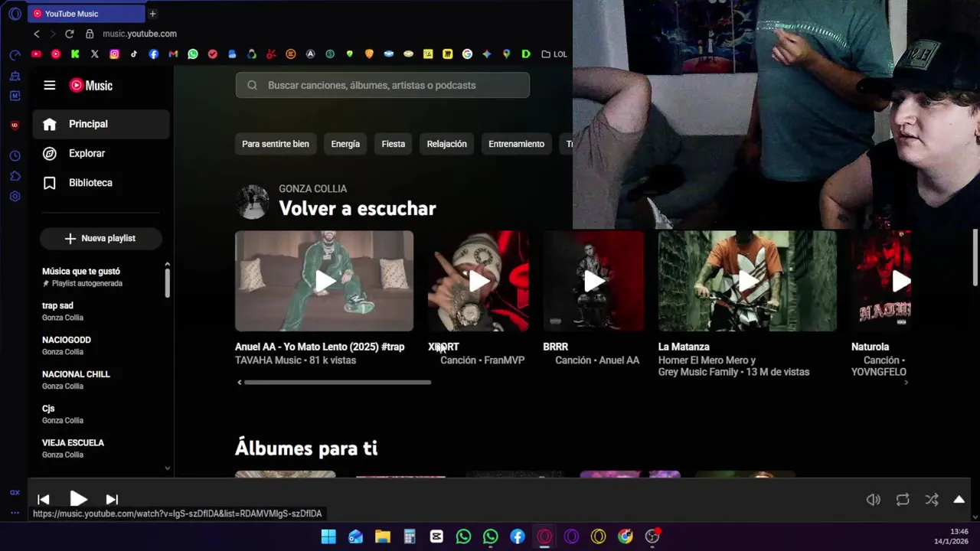980x551 pixels.
Task: Toggle the Para sentirte bien filter
Action: pyautogui.click(x=276, y=144)
